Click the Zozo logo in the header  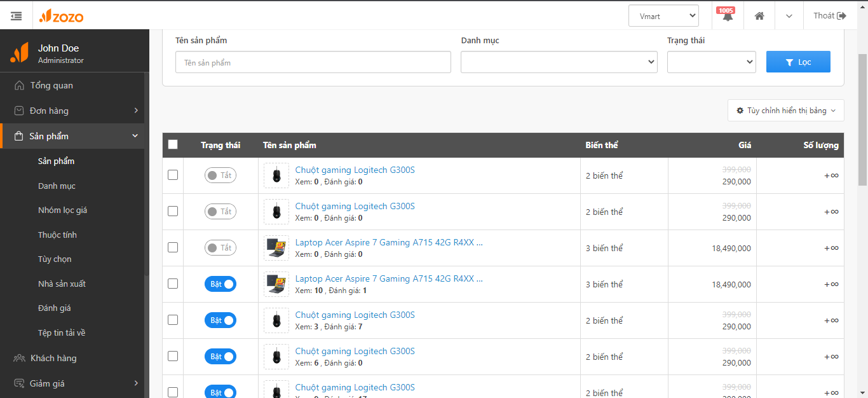coord(61,17)
